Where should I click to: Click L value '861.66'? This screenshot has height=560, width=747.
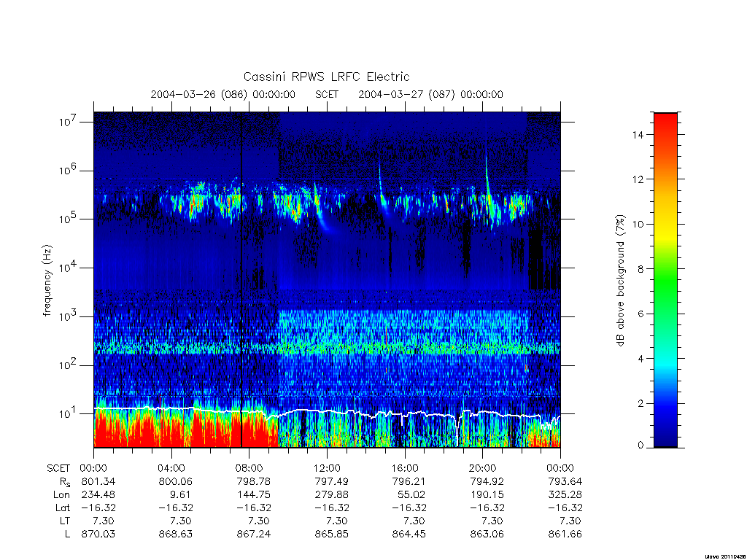(565, 534)
